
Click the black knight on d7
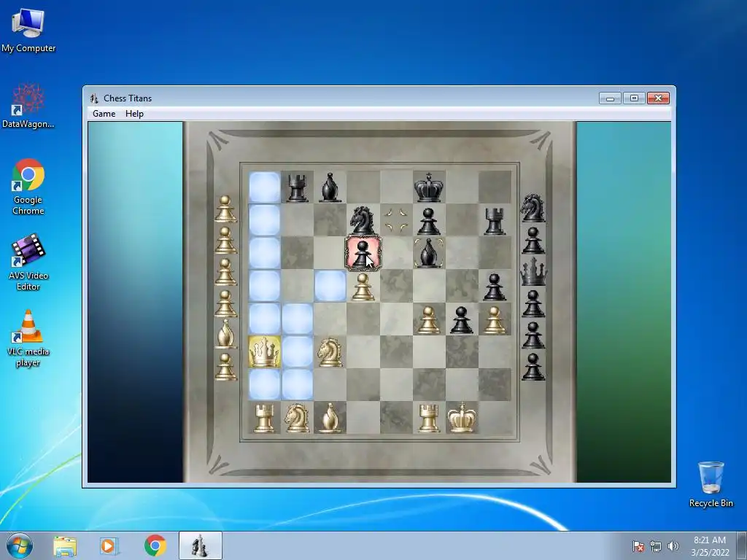click(x=363, y=220)
